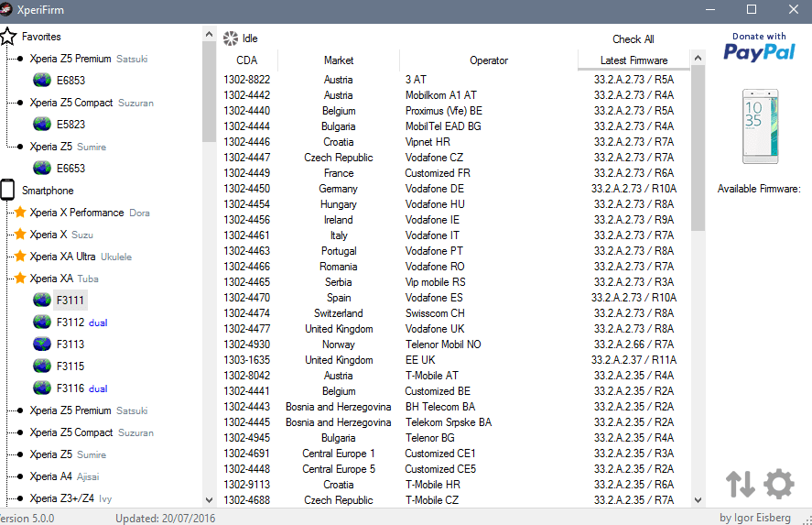The image size is (812, 525).
Task: Select the BH Telecom BA row
Action: click(454, 406)
